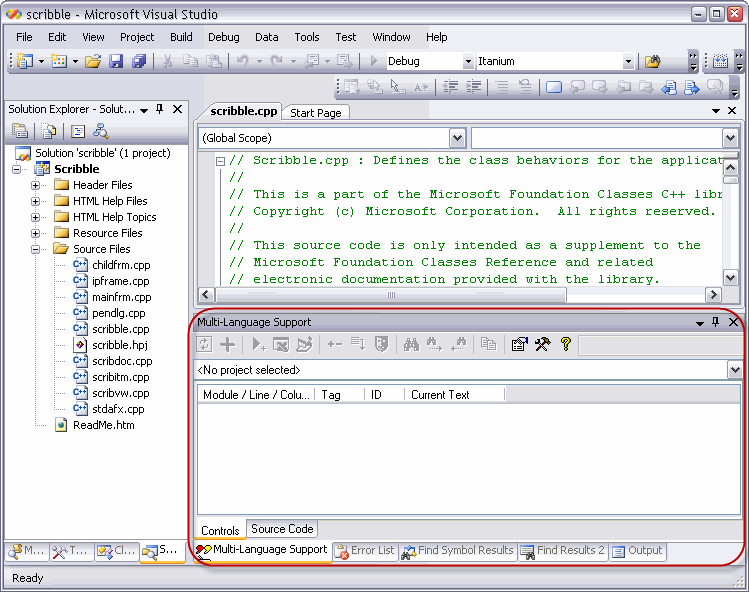749x592 pixels.
Task: Click the yellow help question mark icon
Action: (x=566, y=344)
